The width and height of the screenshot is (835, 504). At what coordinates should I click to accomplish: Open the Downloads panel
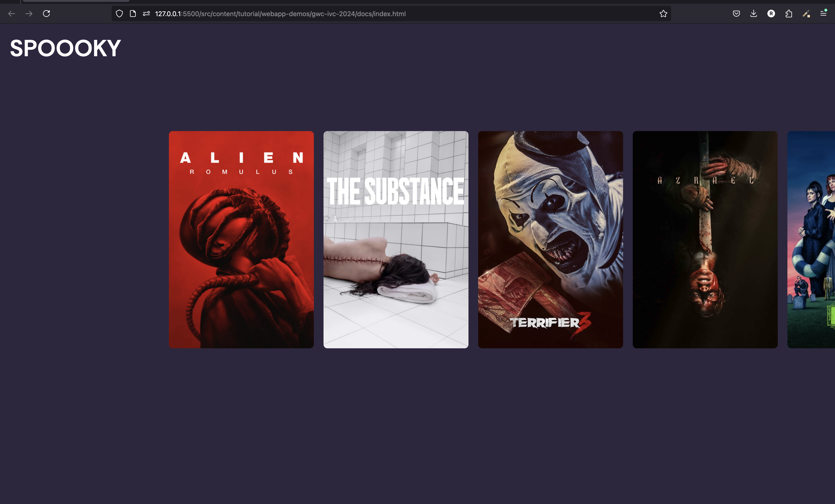coord(754,14)
